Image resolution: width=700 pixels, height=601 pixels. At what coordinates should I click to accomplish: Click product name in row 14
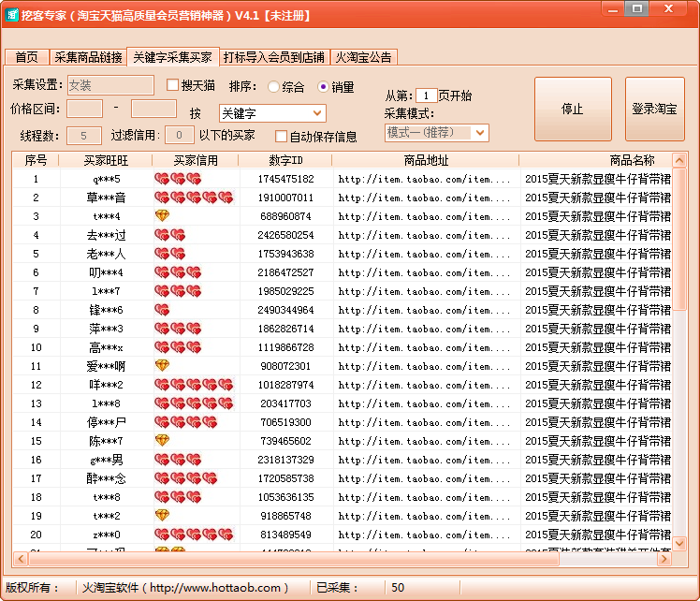click(598, 422)
